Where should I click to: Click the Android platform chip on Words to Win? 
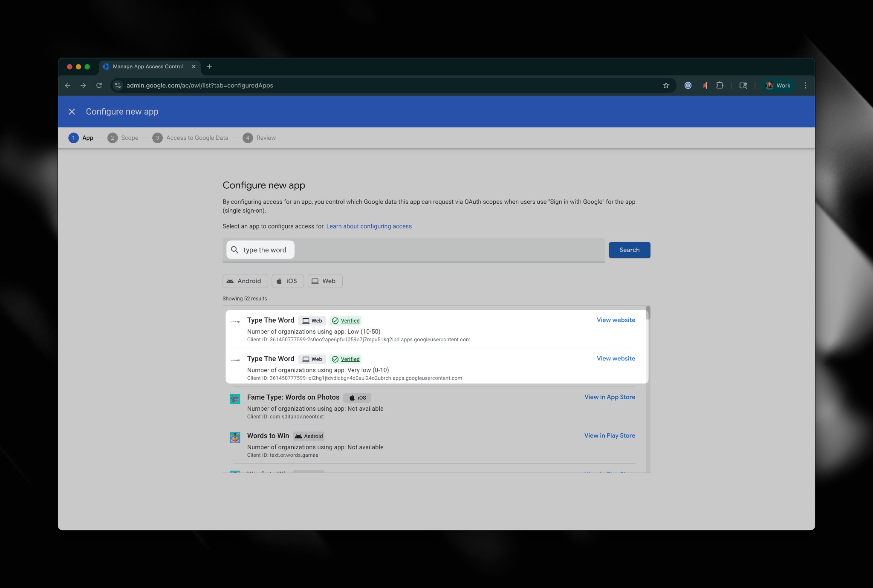pyautogui.click(x=309, y=436)
